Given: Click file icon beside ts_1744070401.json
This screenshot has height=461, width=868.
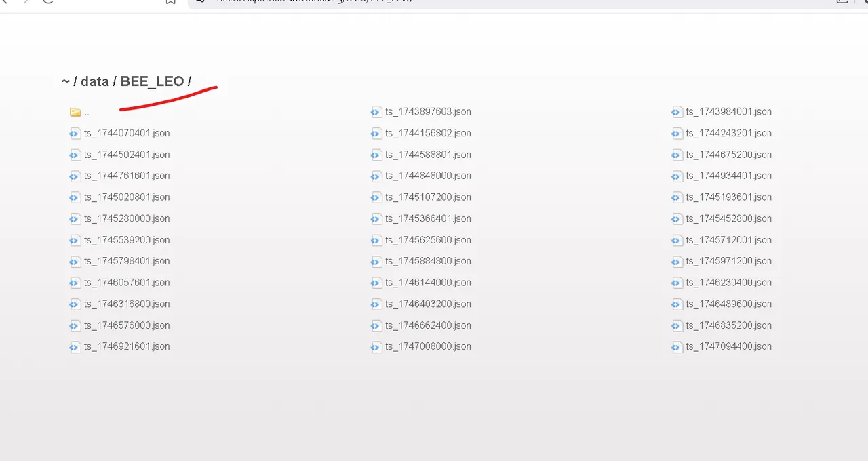Looking at the screenshot, I should point(75,134).
